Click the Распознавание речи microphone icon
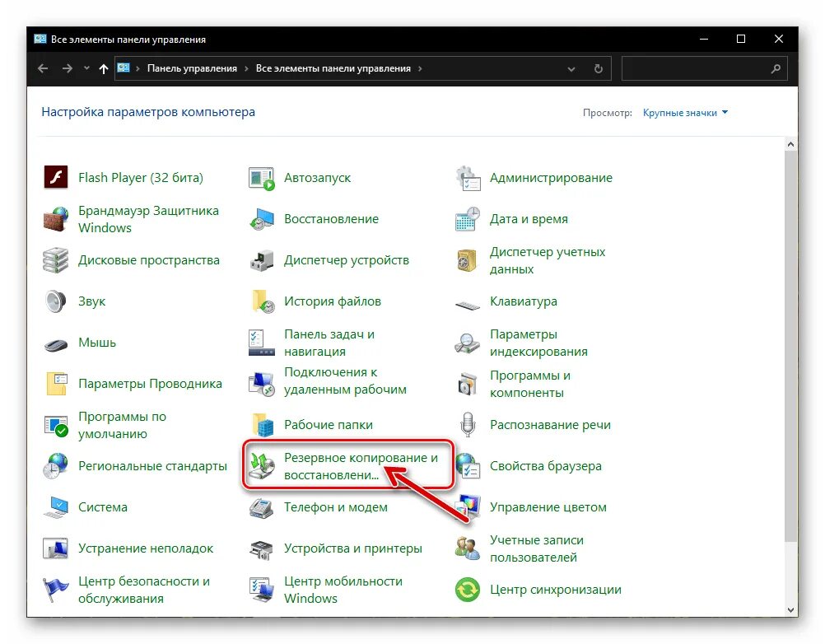 (468, 425)
